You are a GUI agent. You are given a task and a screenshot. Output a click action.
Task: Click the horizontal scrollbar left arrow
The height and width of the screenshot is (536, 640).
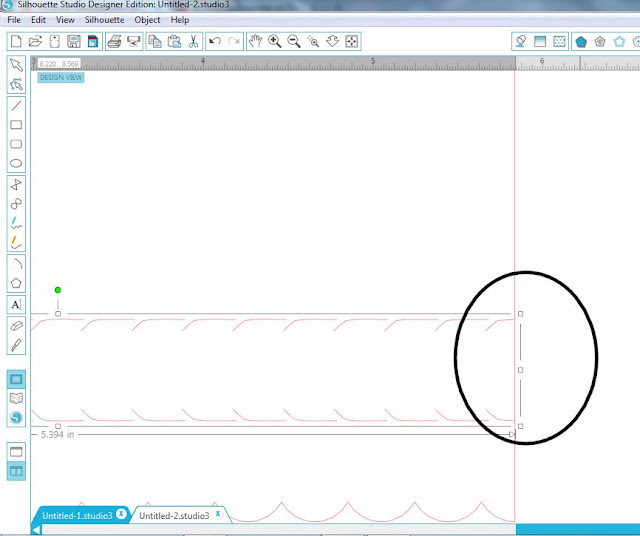[x=36, y=530]
